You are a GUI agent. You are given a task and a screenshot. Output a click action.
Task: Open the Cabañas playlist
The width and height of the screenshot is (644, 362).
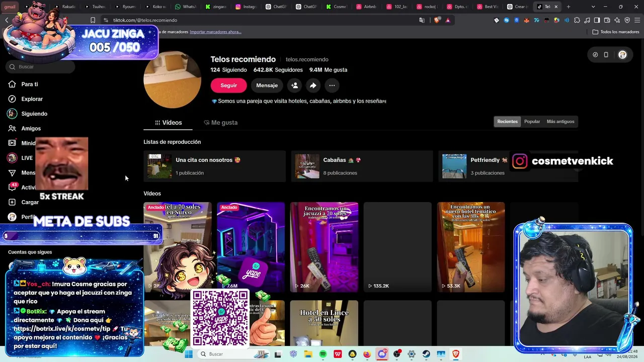point(362,166)
